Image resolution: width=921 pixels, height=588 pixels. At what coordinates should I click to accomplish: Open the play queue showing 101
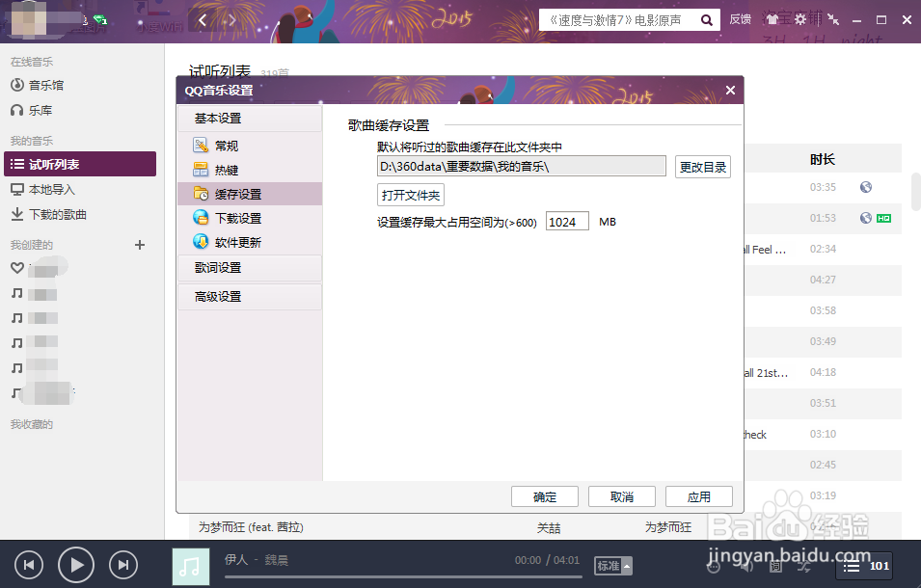[x=866, y=566]
